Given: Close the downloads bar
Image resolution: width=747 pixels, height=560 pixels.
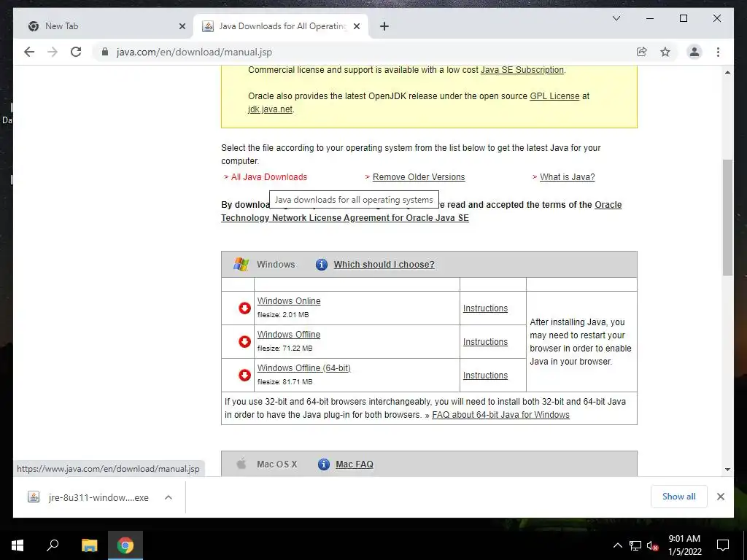Looking at the screenshot, I should pyautogui.click(x=721, y=497).
